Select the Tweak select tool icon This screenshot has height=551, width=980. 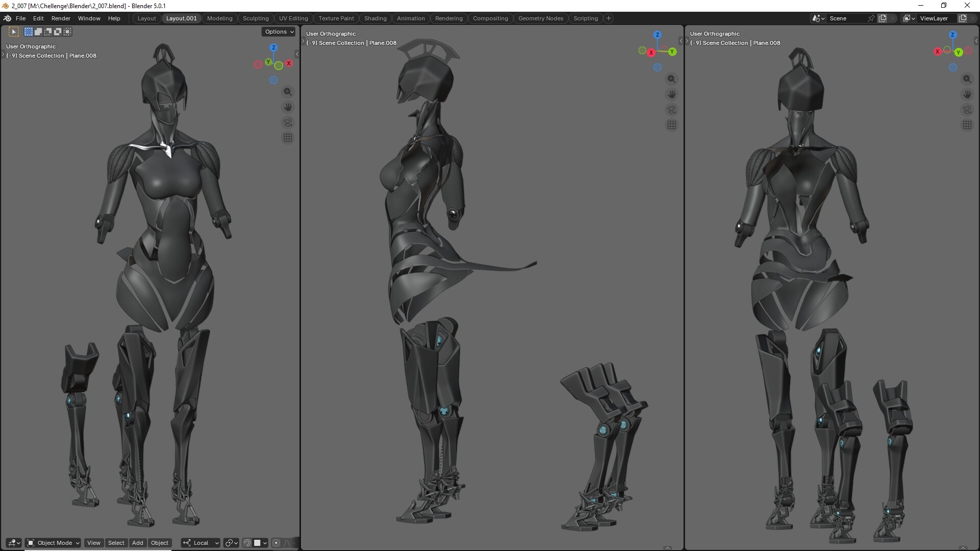(14, 32)
